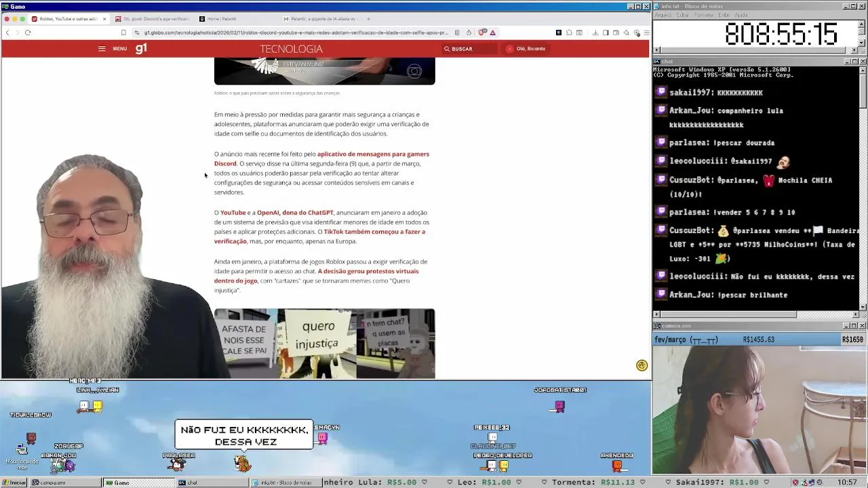Open the Editar menu in Bloco de notas

click(x=682, y=15)
